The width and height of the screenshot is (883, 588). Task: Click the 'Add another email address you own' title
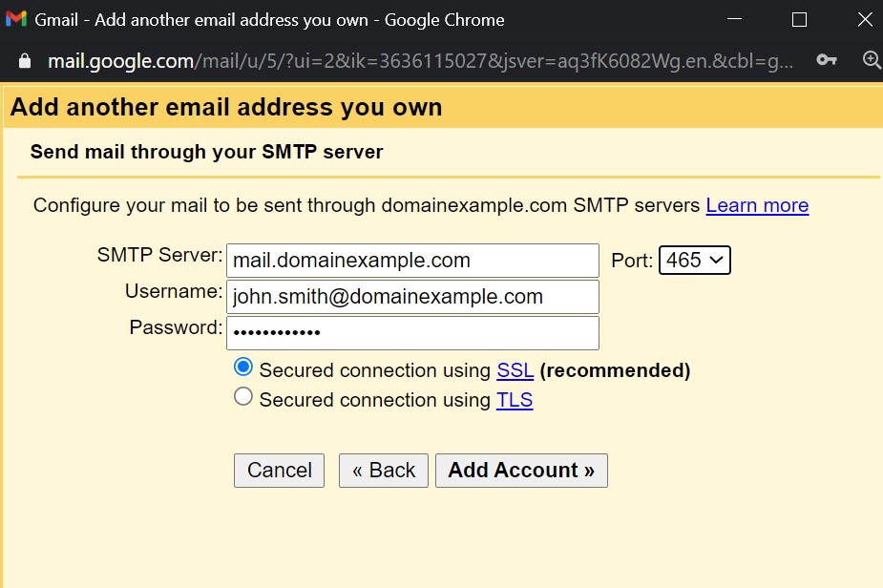coord(226,107)
